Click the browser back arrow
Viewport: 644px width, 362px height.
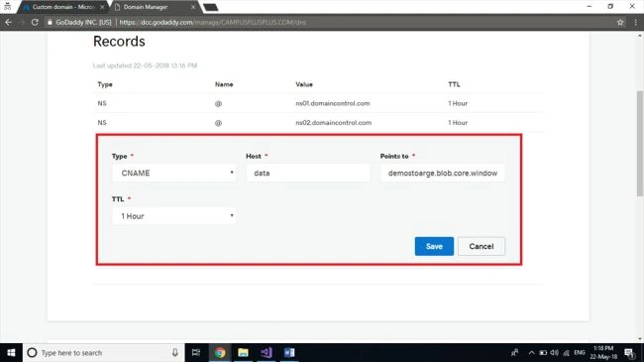8,22
